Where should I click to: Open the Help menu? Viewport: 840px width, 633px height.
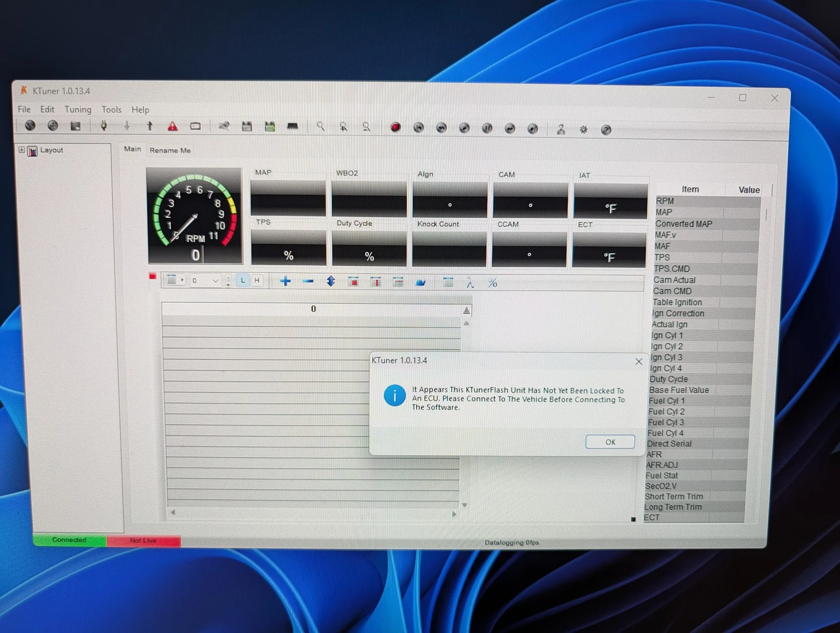coord(140,110)
